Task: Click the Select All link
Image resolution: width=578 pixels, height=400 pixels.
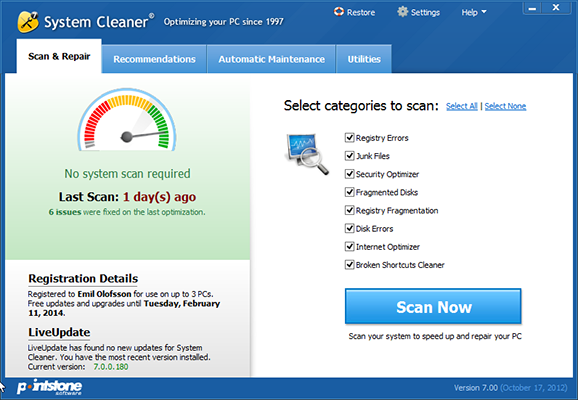Action: (x=462, y=106)
